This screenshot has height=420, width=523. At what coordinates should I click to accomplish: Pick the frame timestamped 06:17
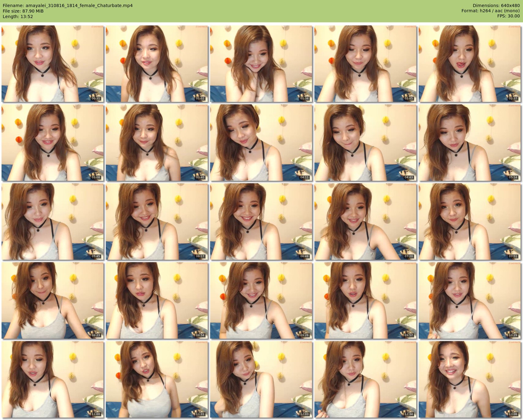[x=157, y=221]
